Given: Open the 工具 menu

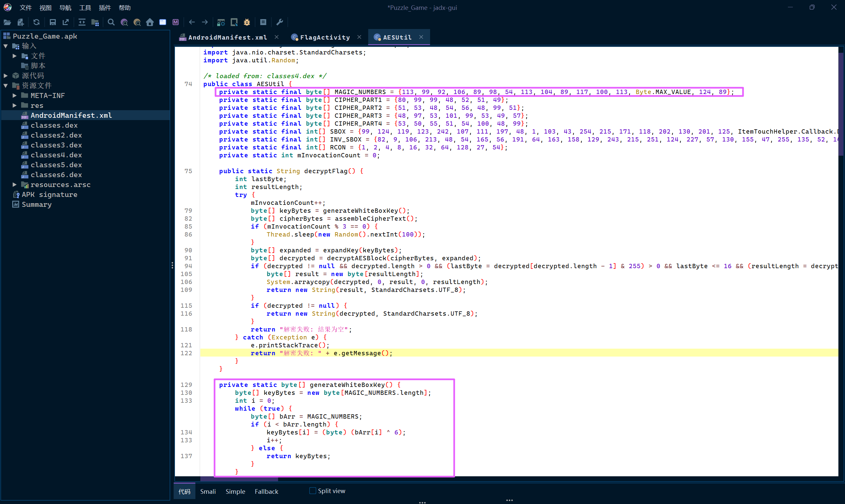Looking at the screenshot, I should 85,8.
